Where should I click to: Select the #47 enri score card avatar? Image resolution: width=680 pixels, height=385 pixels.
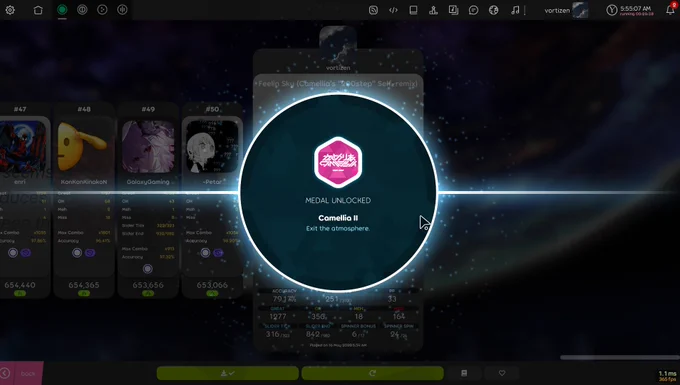[x=23, y=147]
